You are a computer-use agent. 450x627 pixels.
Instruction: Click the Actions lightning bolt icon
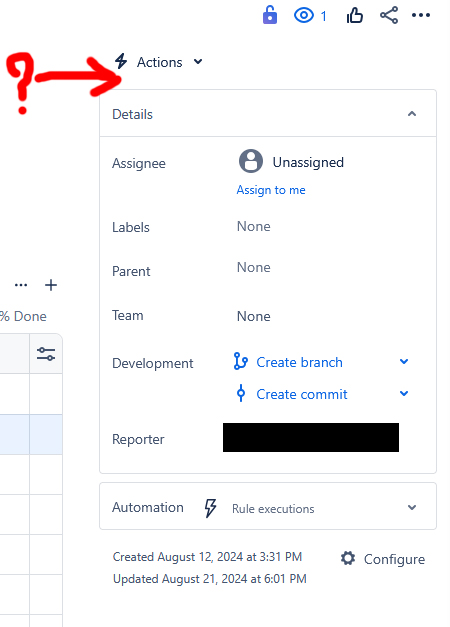pos(121,62)
